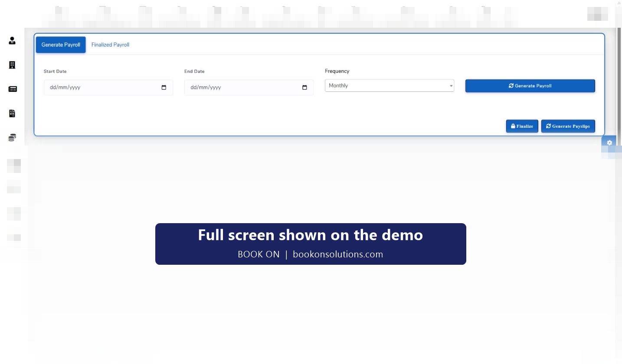The width and height of the screenshot is (622, 364).
Task: Expand the Frequency dropdown set to Monthly
Action: point(390,86)
